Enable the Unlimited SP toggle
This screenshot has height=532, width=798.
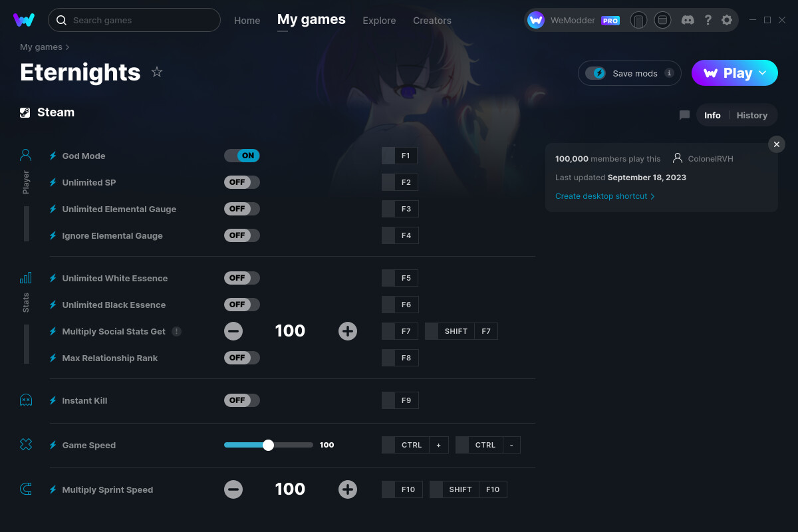coord(242,182)
